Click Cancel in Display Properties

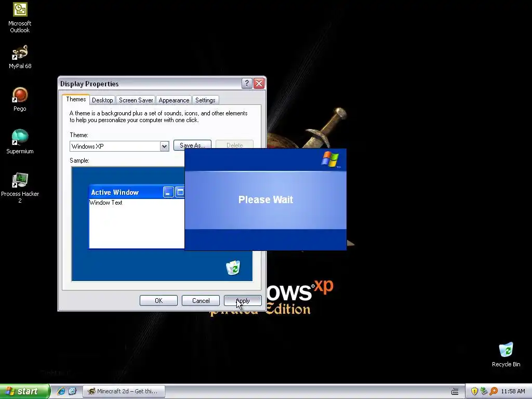(201, 301)
